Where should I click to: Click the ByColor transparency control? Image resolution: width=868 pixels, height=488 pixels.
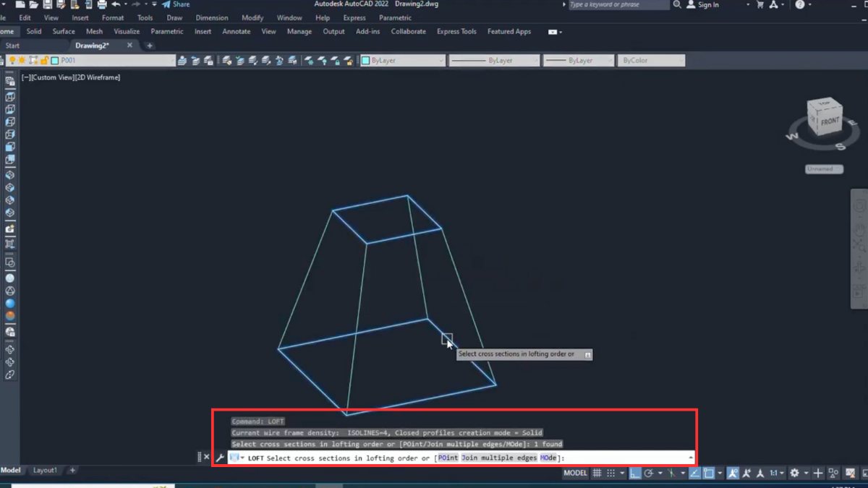[650, 60]
